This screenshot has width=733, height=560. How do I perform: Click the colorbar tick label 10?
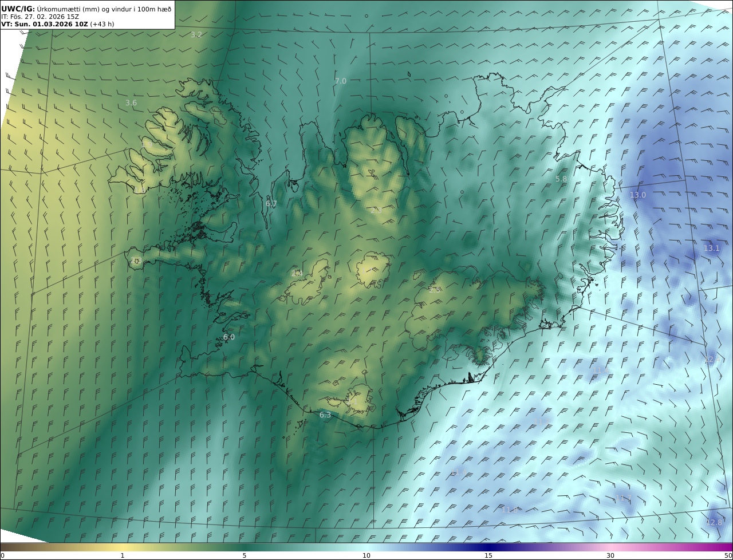(x=366, y=555)
